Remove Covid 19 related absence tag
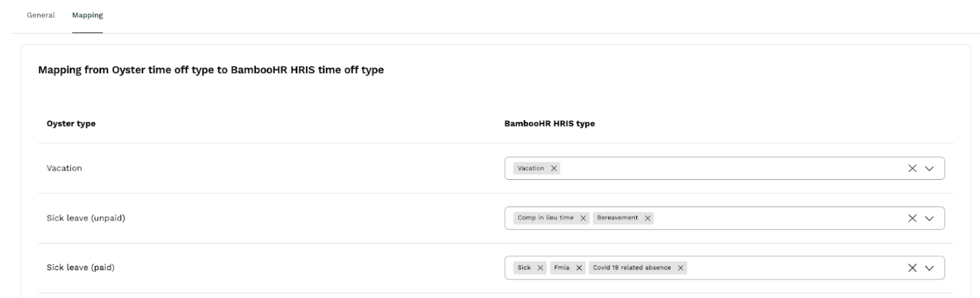 click(681, 268)
